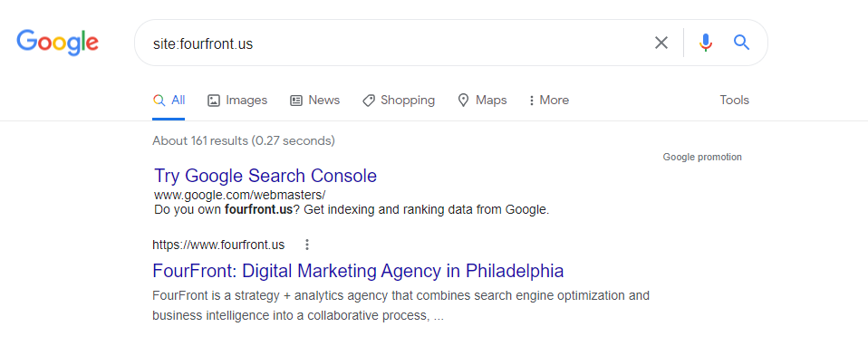Click the Images tab picture icon
868x346 pixels.
(214, 101)
